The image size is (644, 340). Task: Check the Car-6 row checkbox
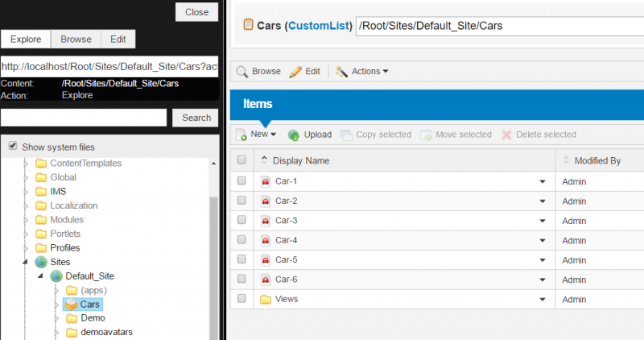tap(242, 279)
